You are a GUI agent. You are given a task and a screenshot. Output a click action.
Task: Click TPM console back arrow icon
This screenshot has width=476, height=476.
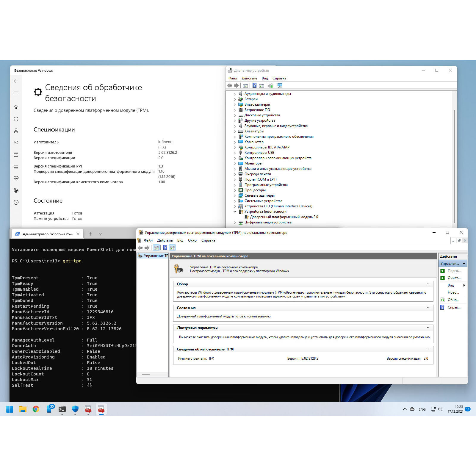click(140, 248)
